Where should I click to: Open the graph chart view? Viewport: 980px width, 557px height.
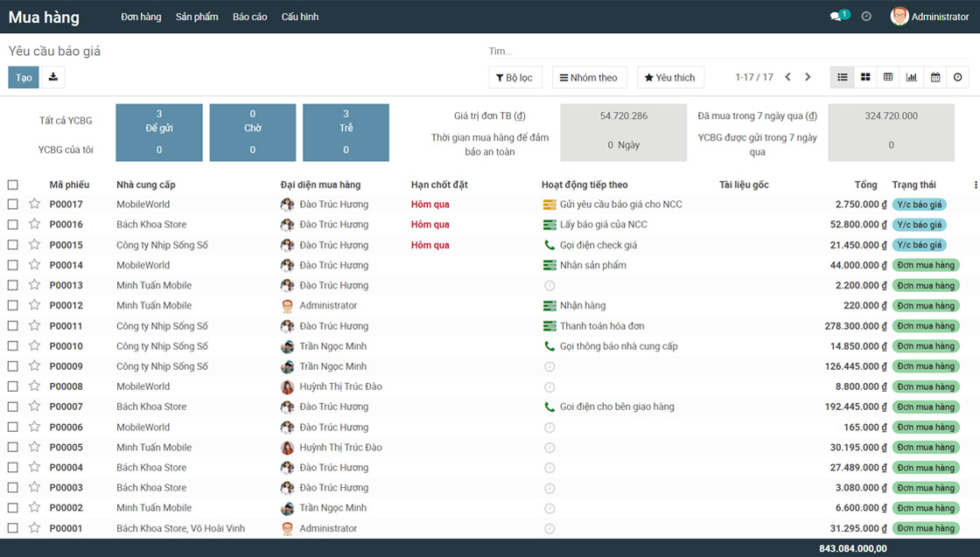click(x=912, y=77)
